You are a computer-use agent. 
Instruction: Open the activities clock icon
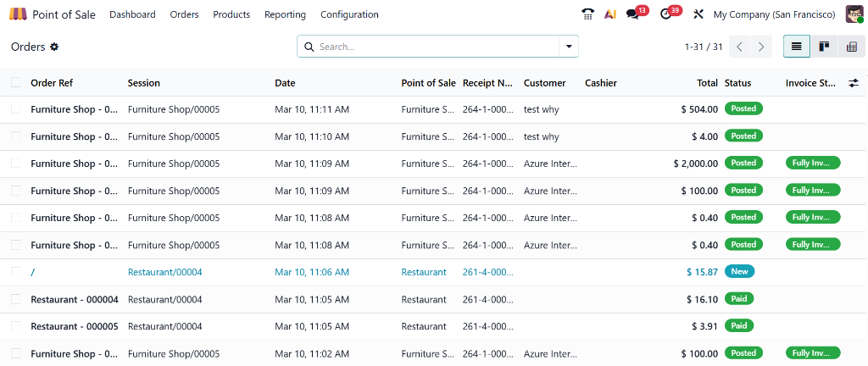tap(665, 14)
